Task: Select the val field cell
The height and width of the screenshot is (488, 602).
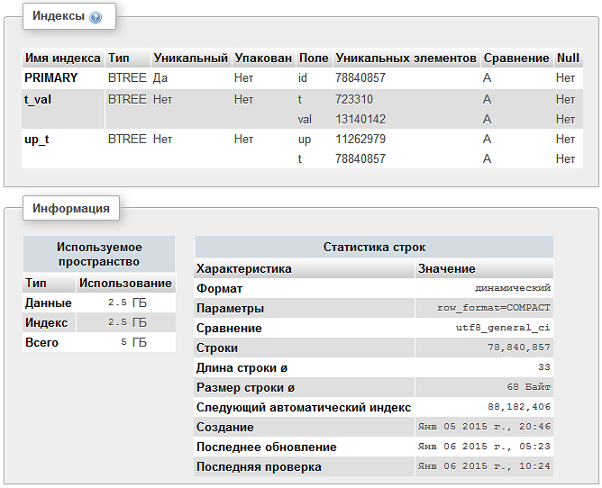Action: click(305, 119)
